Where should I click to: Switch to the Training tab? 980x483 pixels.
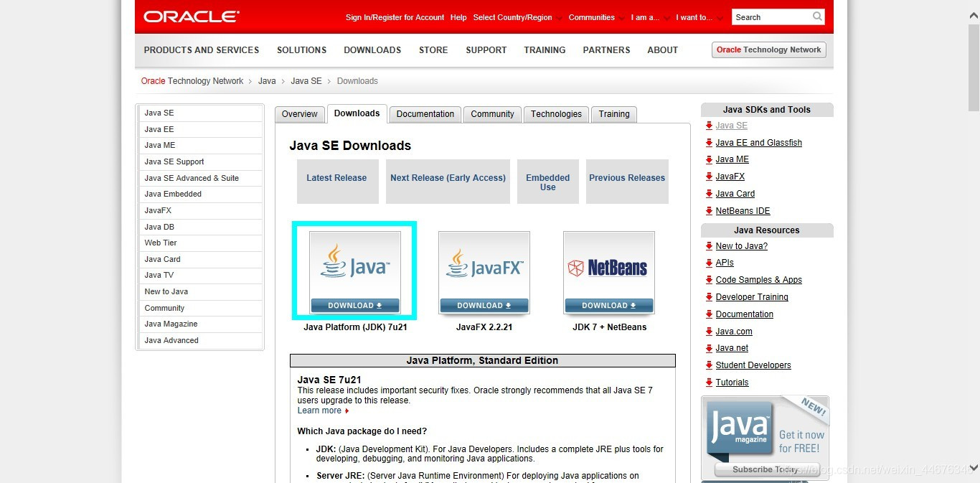(x=614, y=114)
